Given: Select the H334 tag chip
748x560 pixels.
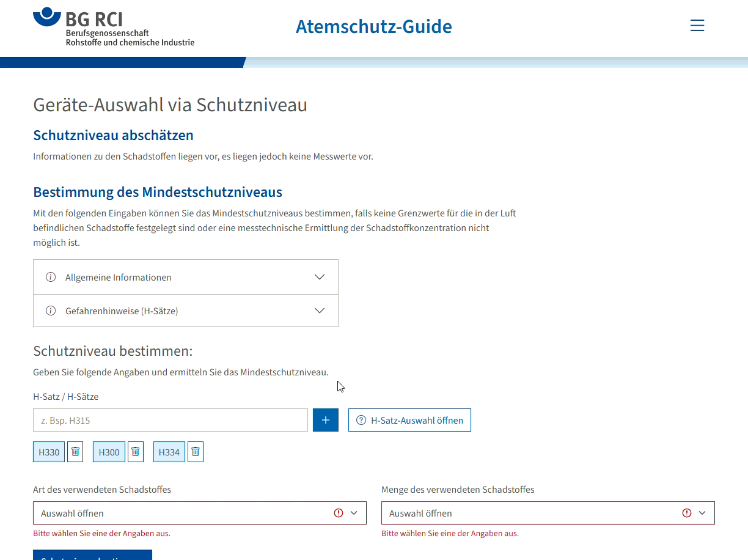Looking at the screenshot, I should [x=169, y=452].
